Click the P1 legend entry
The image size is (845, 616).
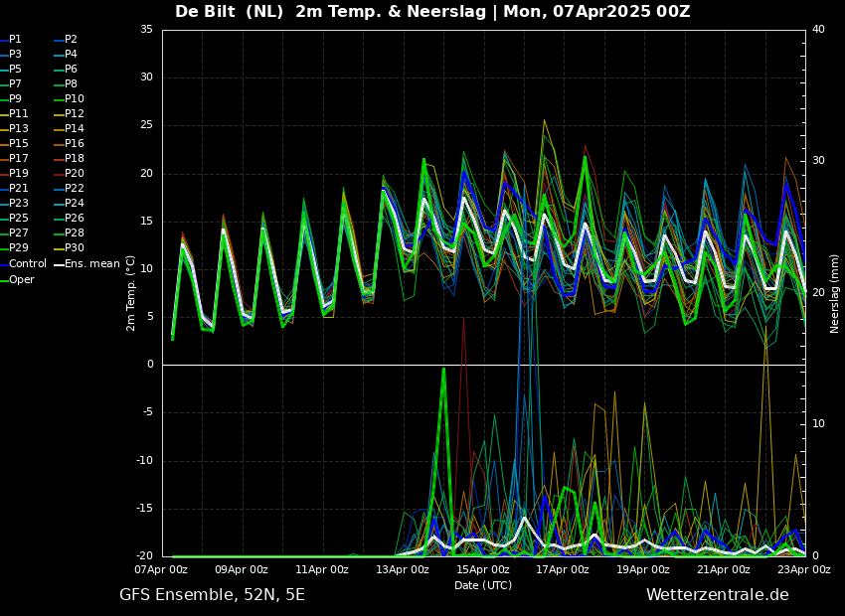coord(11,40)
